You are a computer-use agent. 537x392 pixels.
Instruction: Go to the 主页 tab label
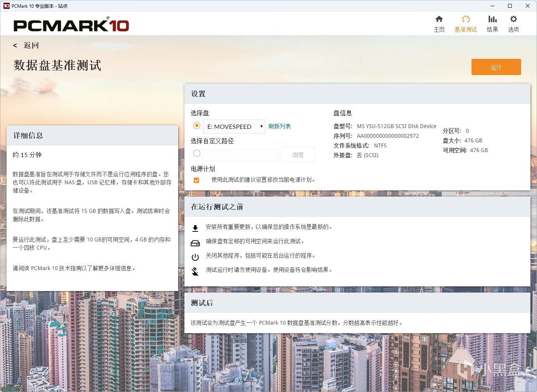[439, 29]
